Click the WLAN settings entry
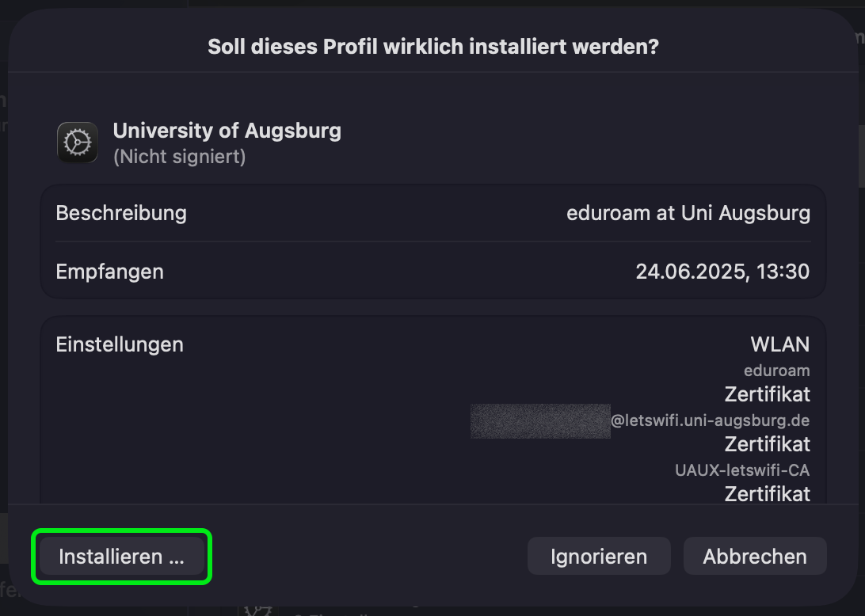 [780, 344]
